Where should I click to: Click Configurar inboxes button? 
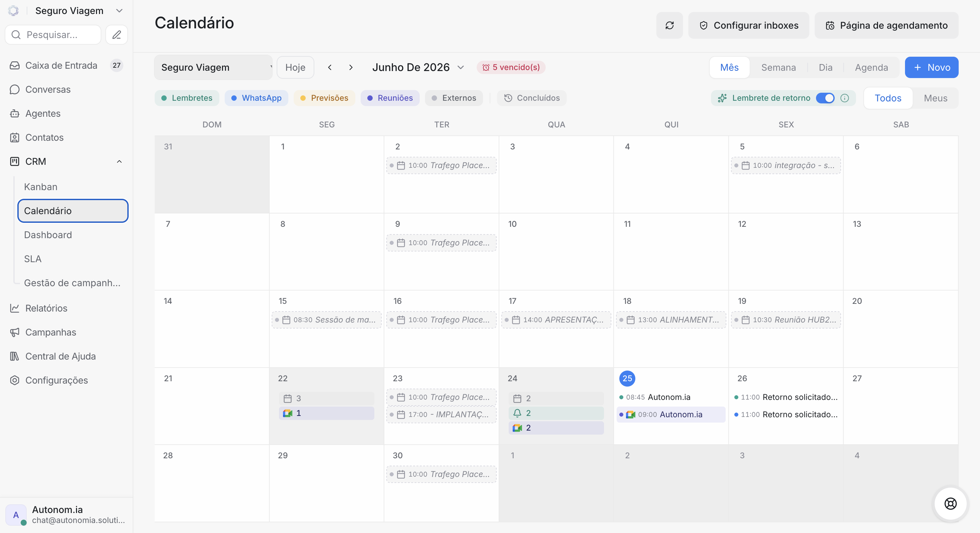(748, 25)
